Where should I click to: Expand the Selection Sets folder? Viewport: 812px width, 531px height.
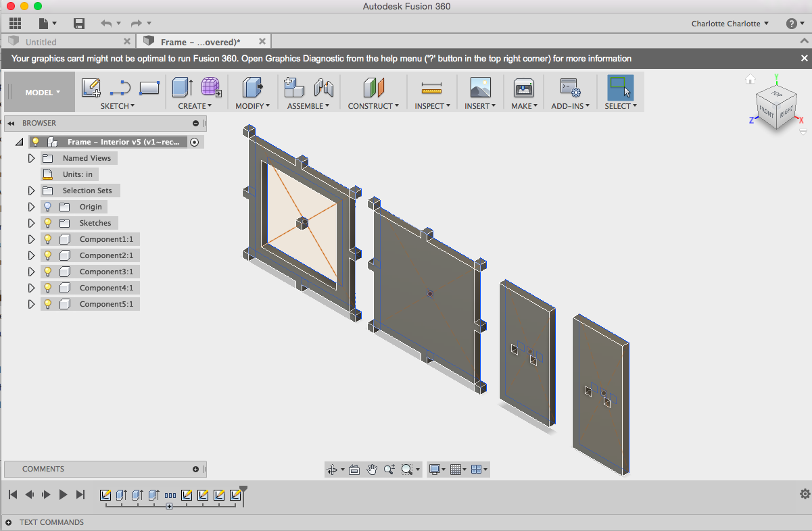tap(31, 191)
